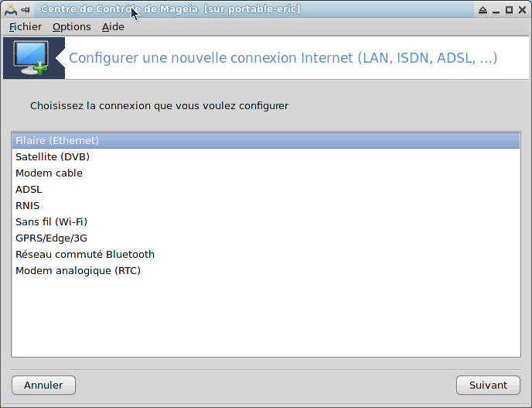
Task: Click the shade/roll-up window icon
Action: point(483,10)
